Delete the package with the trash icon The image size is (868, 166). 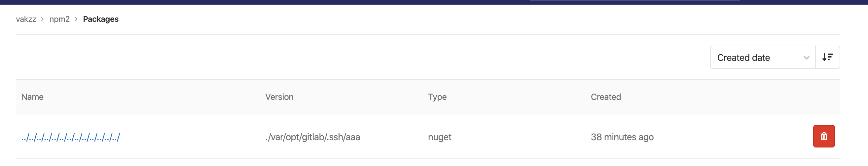point(823,136)
